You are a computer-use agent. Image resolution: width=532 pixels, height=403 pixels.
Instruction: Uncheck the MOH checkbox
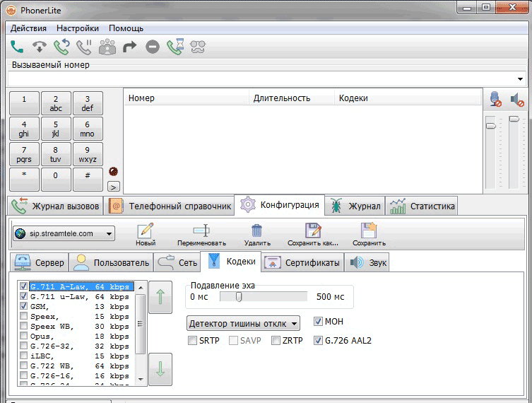click(318, 322)
